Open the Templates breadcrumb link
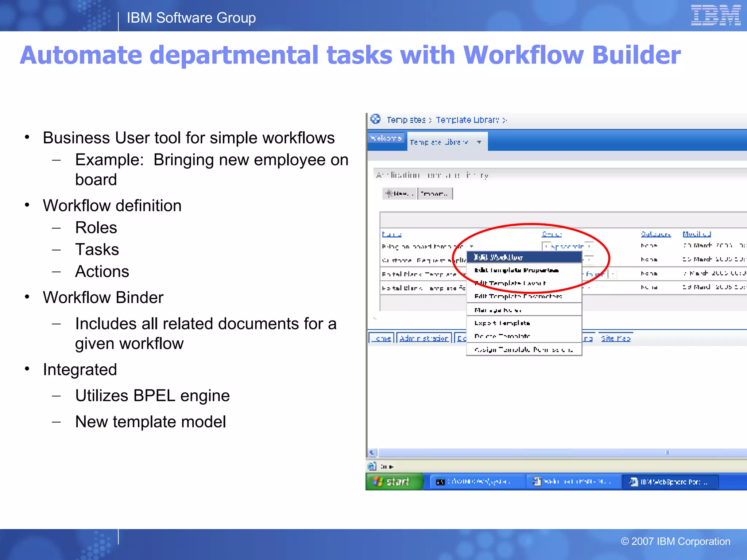The height and width of the screenshot is (560, 747). (x=406, y=120)
